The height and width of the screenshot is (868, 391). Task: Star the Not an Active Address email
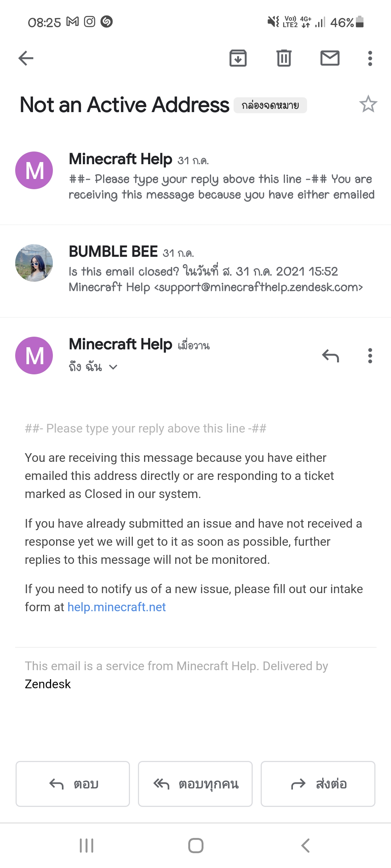[x=368, y=105]
